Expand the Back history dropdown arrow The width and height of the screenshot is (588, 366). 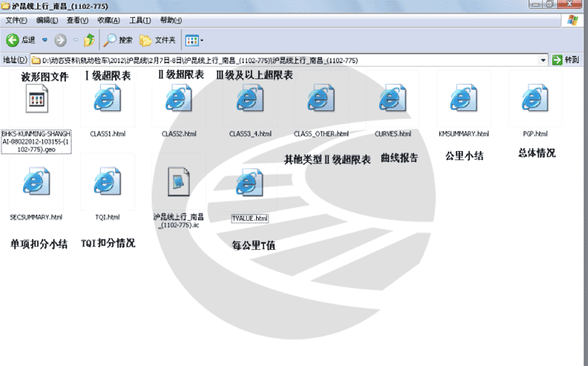(45, 40)
